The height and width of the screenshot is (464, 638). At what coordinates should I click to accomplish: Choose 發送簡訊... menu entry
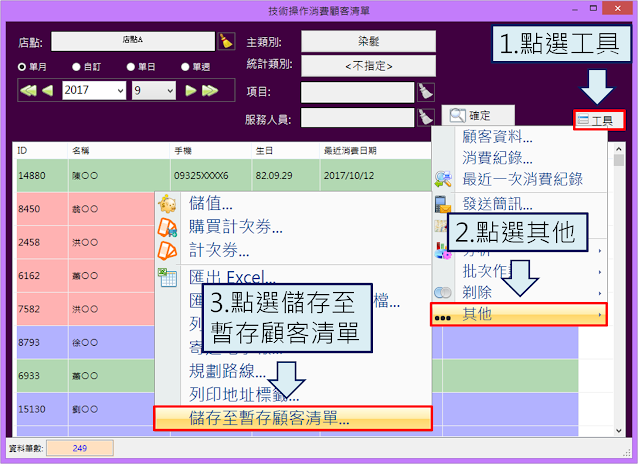(x=497, y=204)
